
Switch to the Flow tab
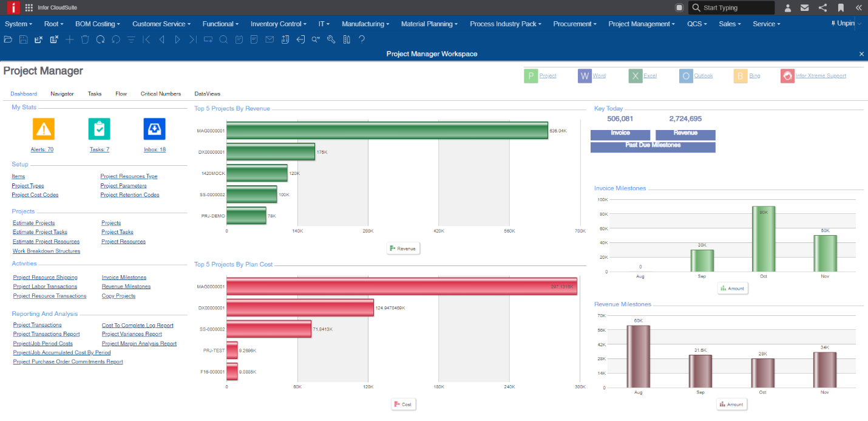tap(121, 94)
